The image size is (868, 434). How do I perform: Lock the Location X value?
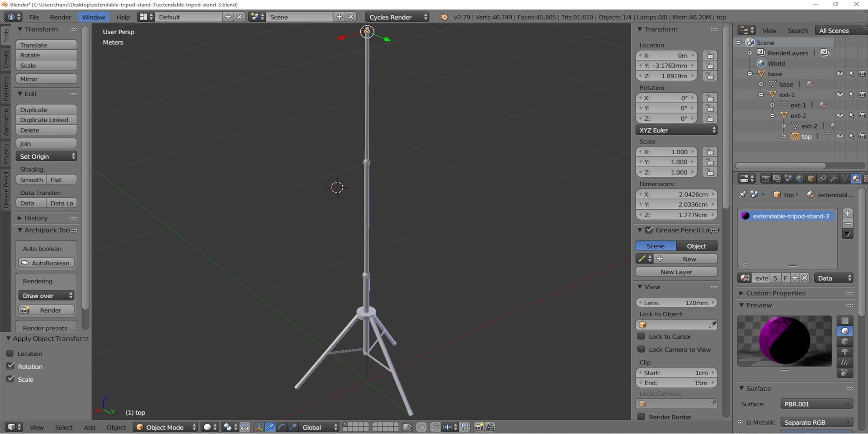click(710, 56)
